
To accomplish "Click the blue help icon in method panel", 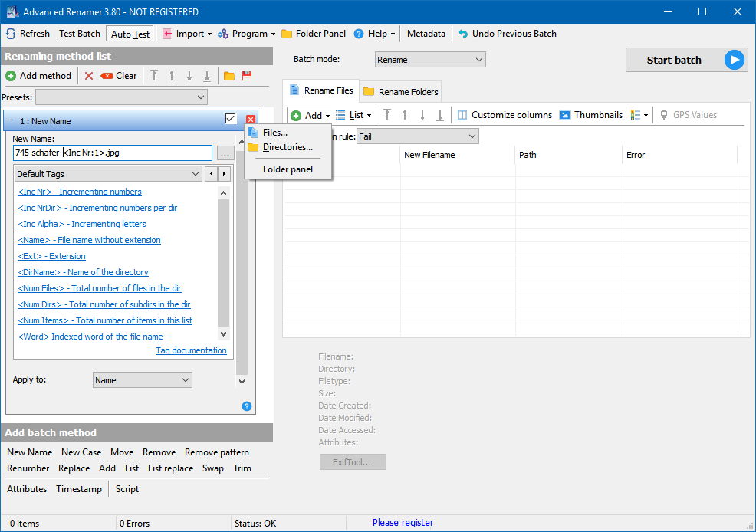I will coord(247,406).
